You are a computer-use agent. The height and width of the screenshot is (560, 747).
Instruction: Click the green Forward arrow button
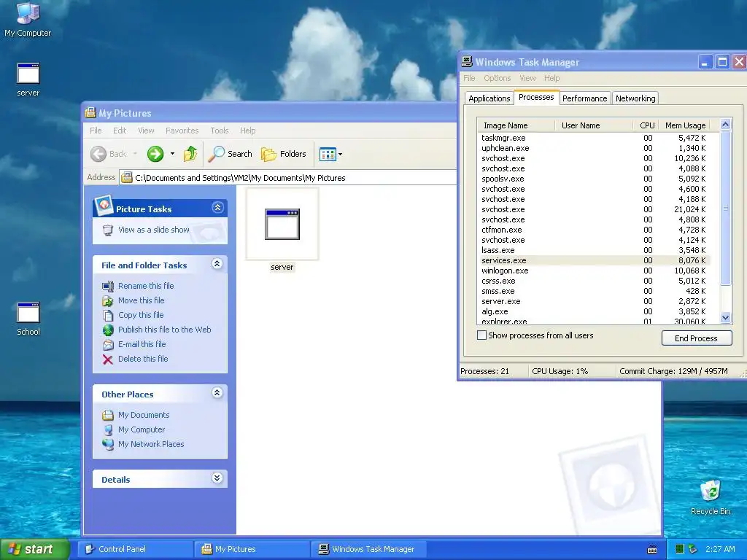click(155, 154)
